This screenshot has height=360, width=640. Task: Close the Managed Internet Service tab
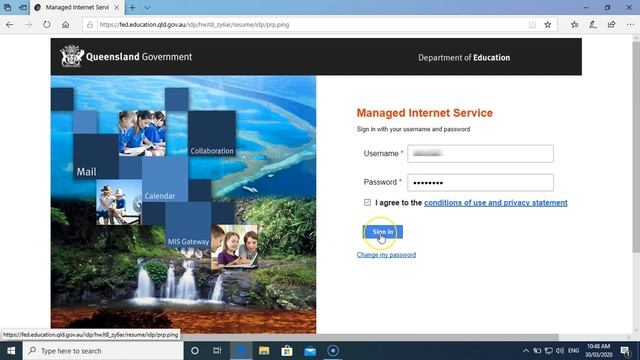117,7
